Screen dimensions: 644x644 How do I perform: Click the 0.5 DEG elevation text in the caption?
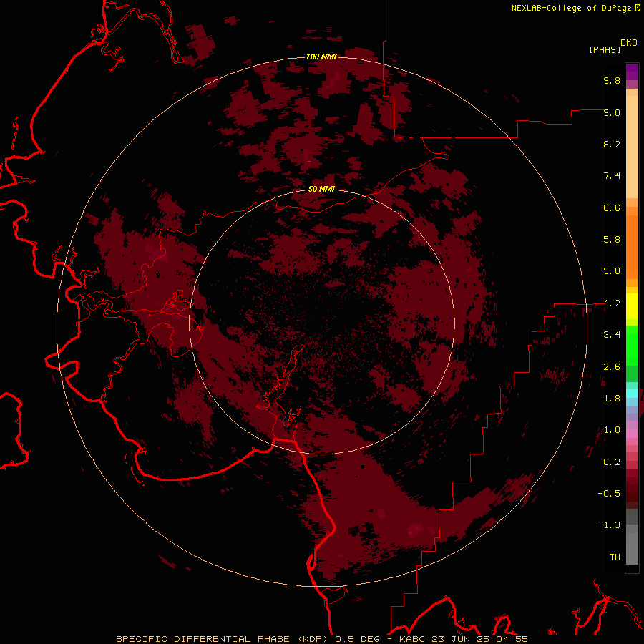[x=357, y=639]
